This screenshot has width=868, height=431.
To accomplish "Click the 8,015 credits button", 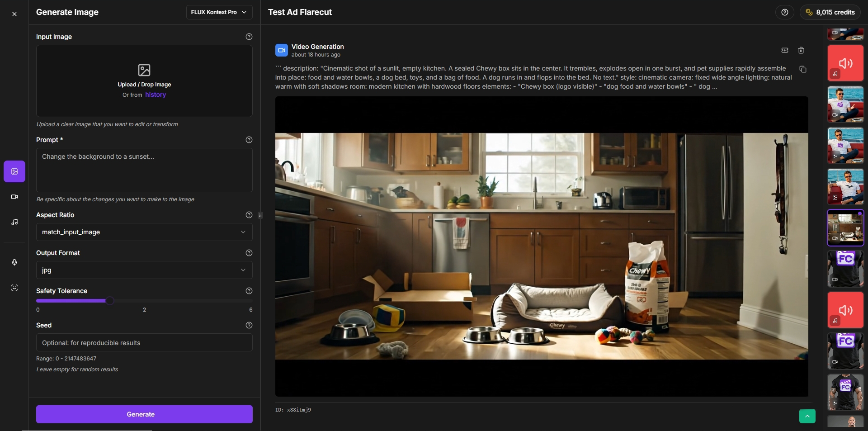I will pyautogui.click(x=830, y=12).
